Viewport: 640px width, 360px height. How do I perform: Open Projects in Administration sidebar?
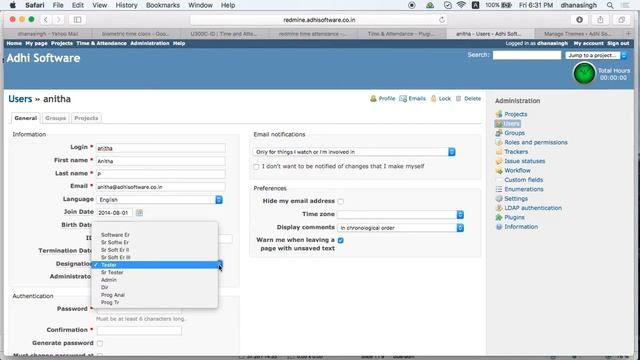pos(516,114)
